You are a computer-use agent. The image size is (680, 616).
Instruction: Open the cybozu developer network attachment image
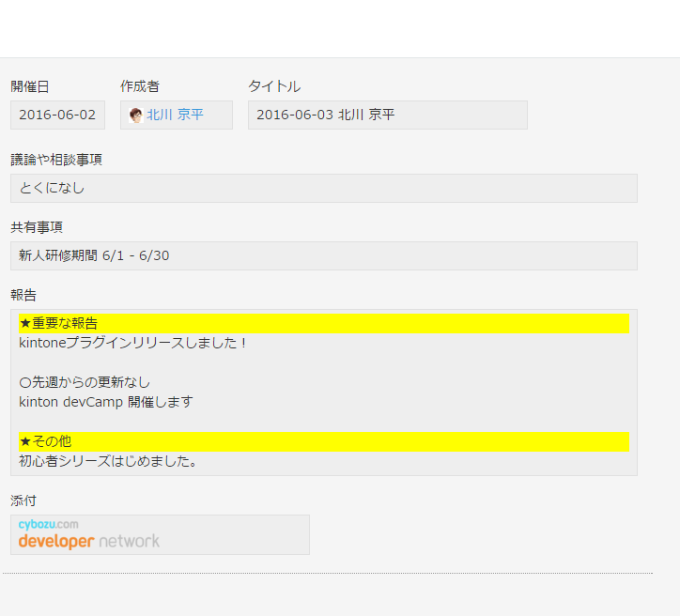[89, 534]
